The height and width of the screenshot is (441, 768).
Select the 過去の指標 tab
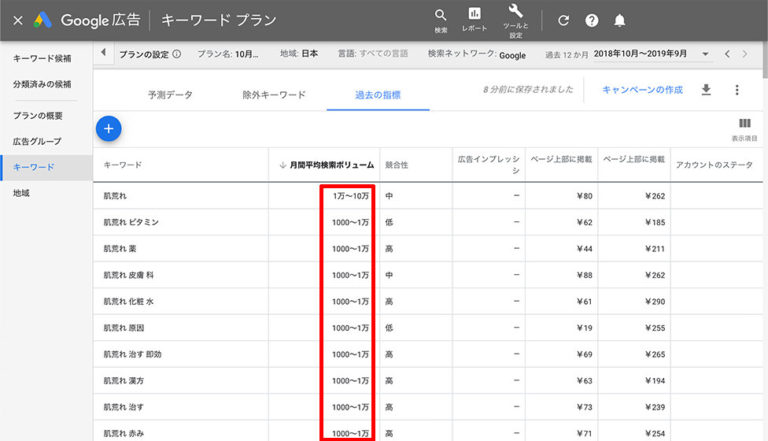[378, 95]
